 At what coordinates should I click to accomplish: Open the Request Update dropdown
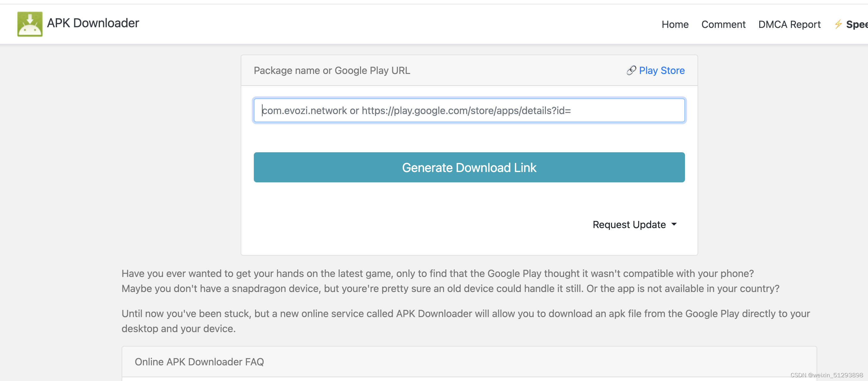pyautogui.click(x=629, y=224)
